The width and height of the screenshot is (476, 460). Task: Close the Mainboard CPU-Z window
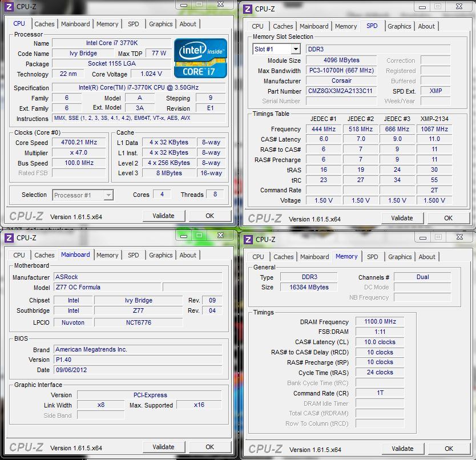[221, 235]
